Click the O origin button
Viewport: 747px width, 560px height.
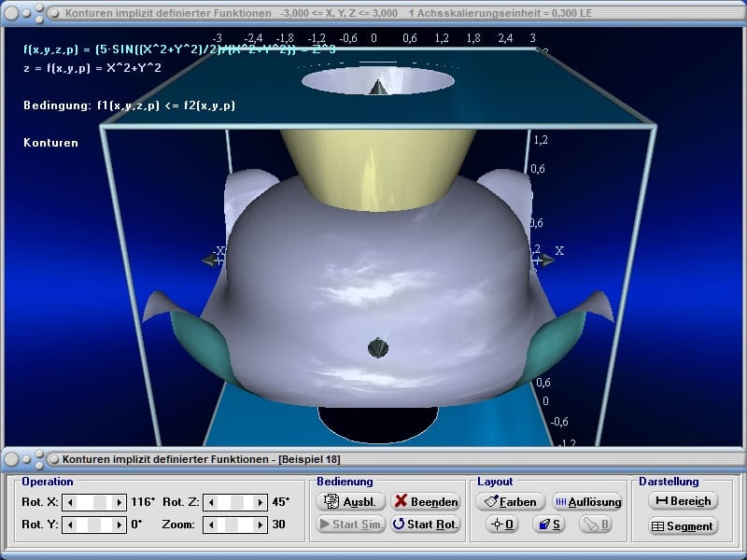point(502,525)
